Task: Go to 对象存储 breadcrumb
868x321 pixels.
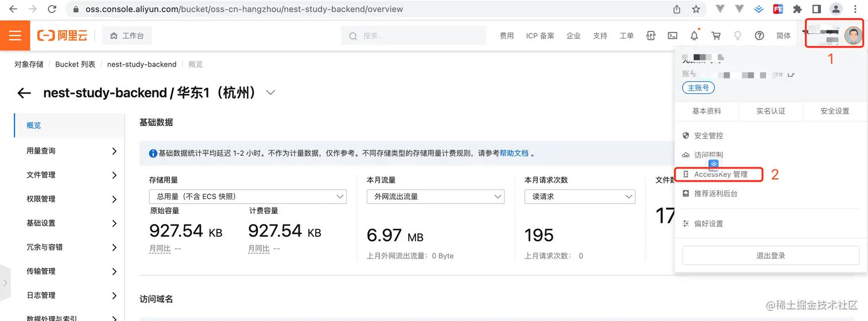Action: [29, 64]
